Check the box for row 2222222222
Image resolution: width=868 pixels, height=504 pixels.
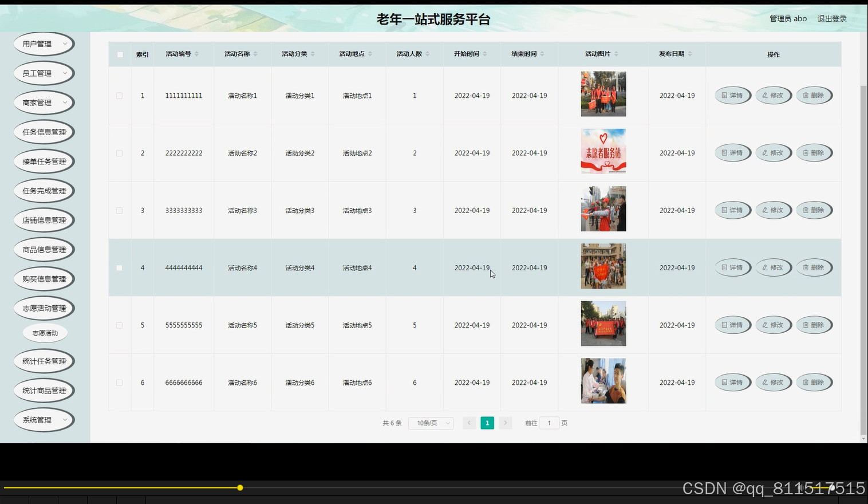(x=119, y=153)
